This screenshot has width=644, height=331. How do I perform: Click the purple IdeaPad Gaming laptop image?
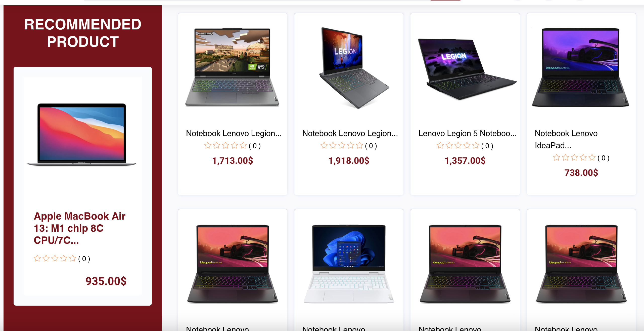pyautogui.click(x=581, y=67)
